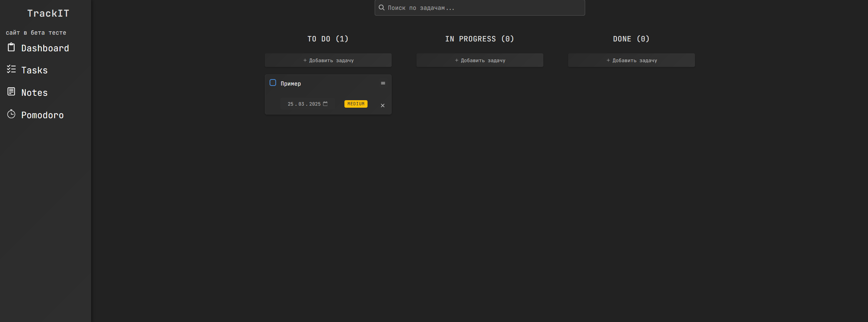Change the MEDIUM priority of the task
The image size is (868, 322).
pos(356,104)
